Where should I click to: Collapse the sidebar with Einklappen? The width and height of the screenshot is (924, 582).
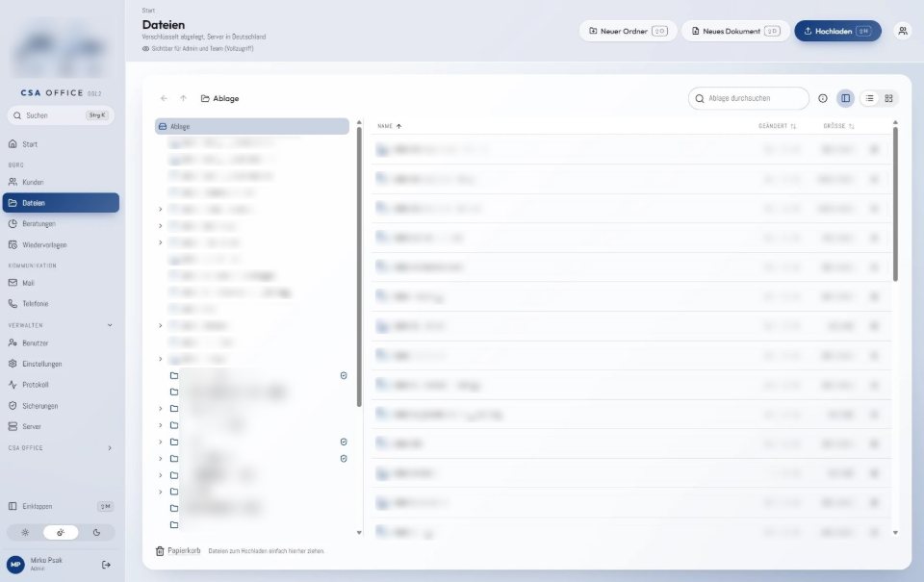coord(61,506)
